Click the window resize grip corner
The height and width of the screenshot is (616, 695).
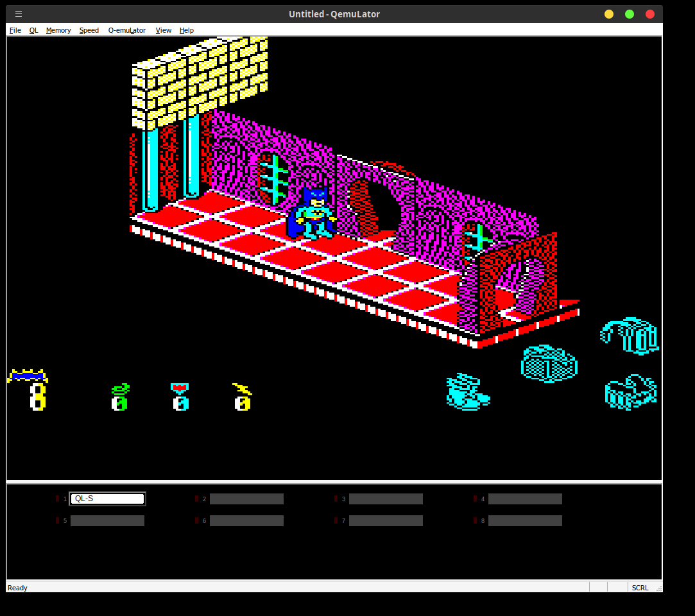tap(658, 588)
